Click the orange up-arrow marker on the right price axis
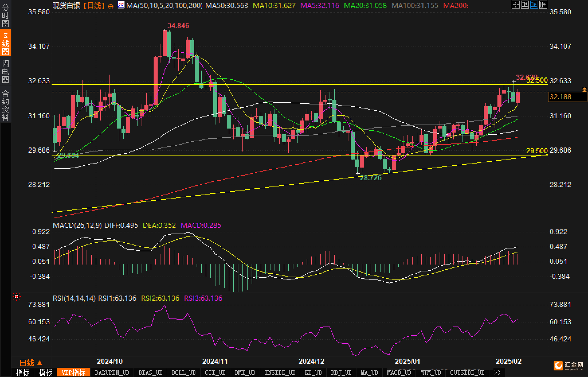The height and width of the screenshot is (377, 588). [x=584, y=90]
